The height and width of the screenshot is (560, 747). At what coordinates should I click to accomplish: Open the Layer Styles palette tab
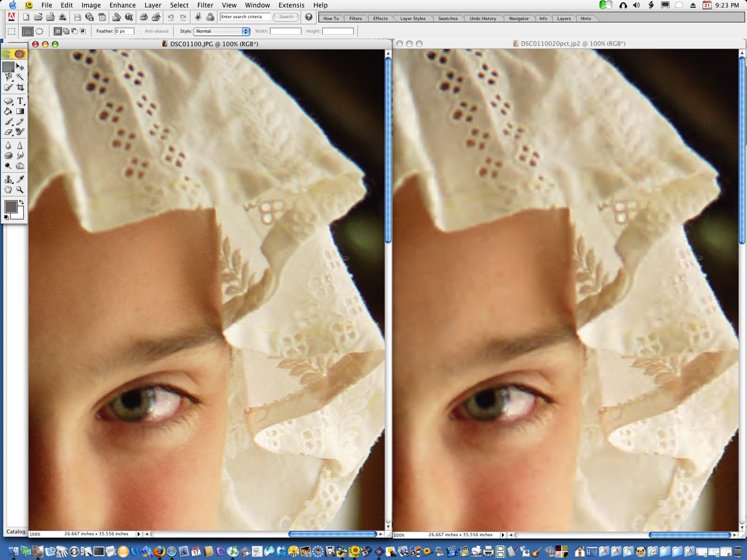point(413,19)
